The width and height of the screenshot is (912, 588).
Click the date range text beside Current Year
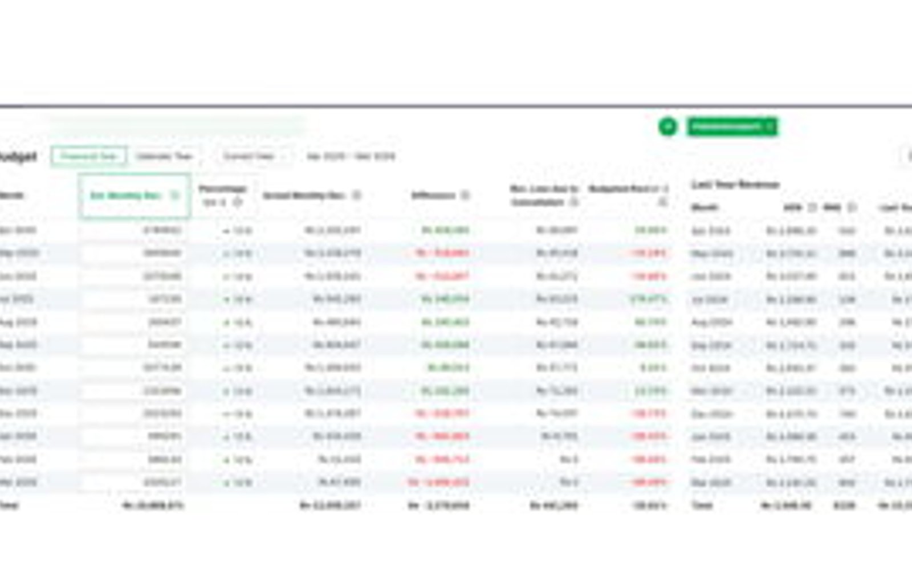(351, 156)
